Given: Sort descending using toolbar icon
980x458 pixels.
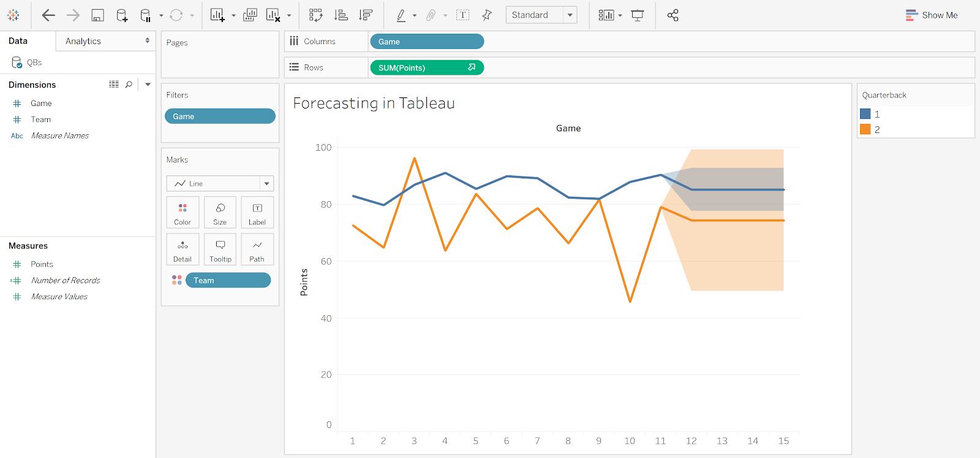Looking at the screenshot, I should 366,15.
